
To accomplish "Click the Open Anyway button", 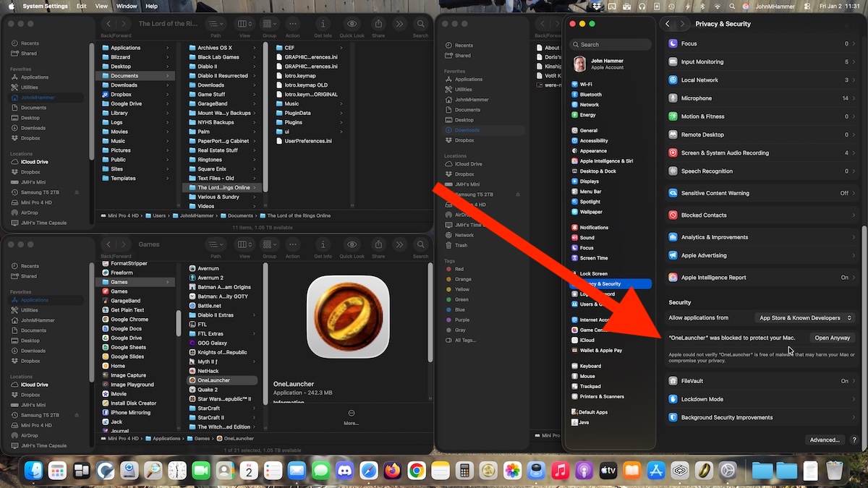I will pos(832,338).
